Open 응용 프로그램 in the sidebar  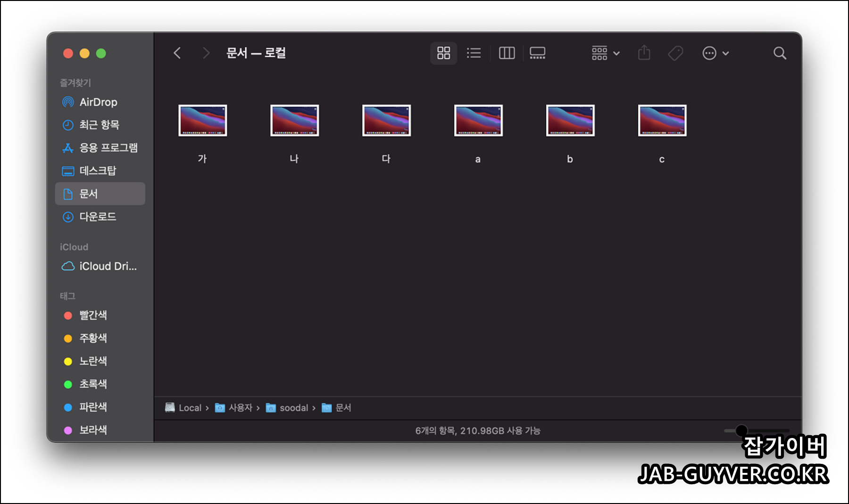click(100, 148)
